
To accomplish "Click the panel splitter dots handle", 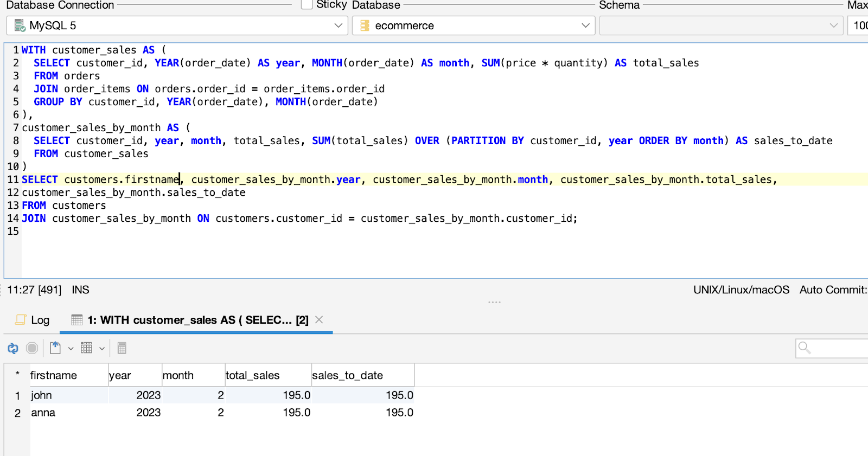I will pos(494,302).
